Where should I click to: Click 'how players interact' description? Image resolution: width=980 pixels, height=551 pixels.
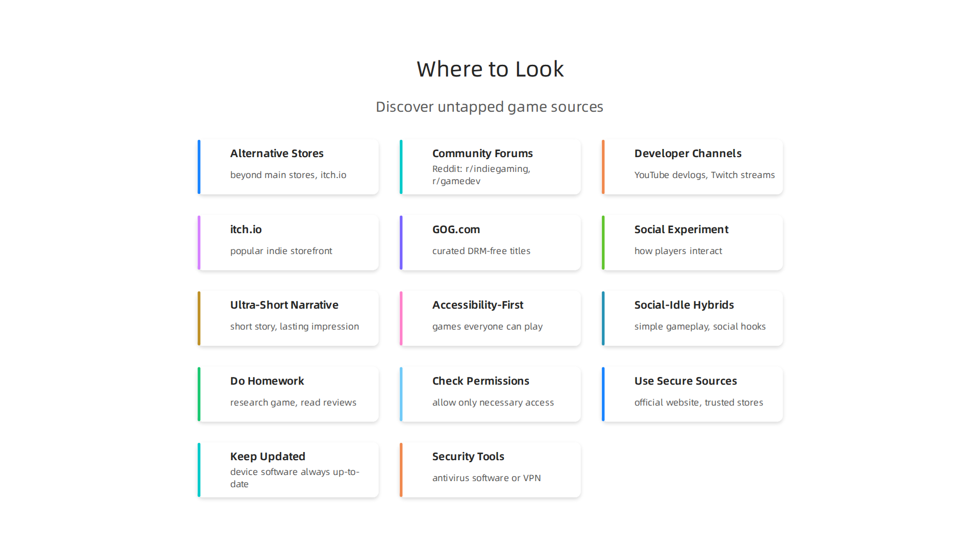tap(678, 251)
